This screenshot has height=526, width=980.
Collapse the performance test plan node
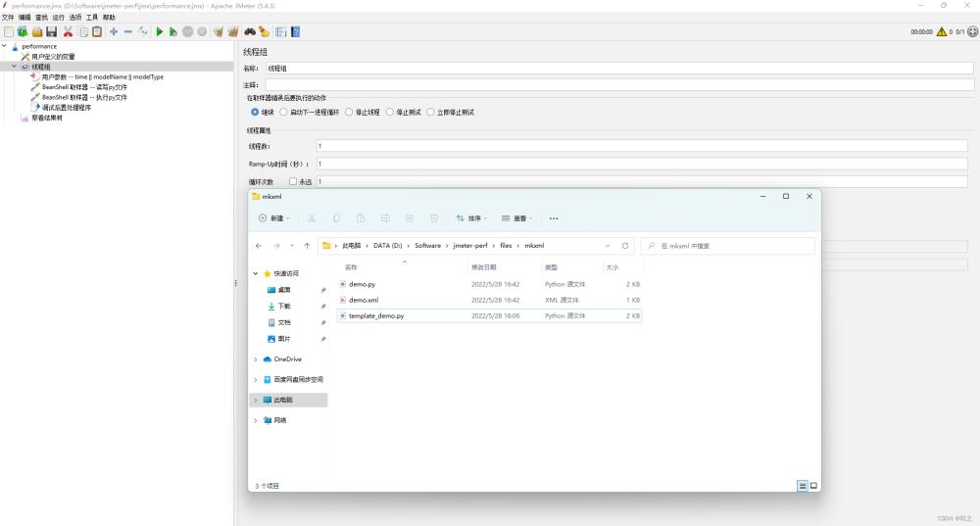(x=4, y=46)
